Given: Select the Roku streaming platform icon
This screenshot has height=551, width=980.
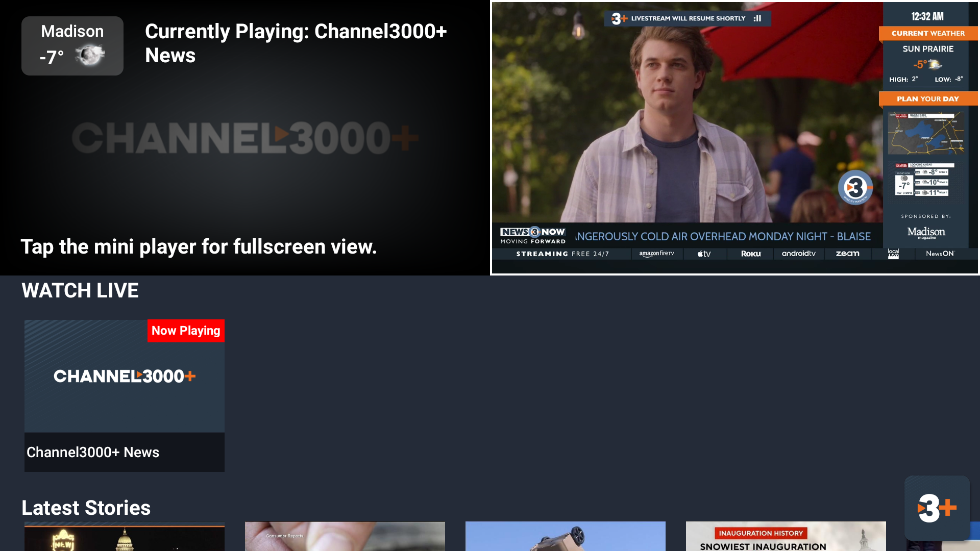Looking at the screenshot, I should pyautogui.click(x=750, y=254).
